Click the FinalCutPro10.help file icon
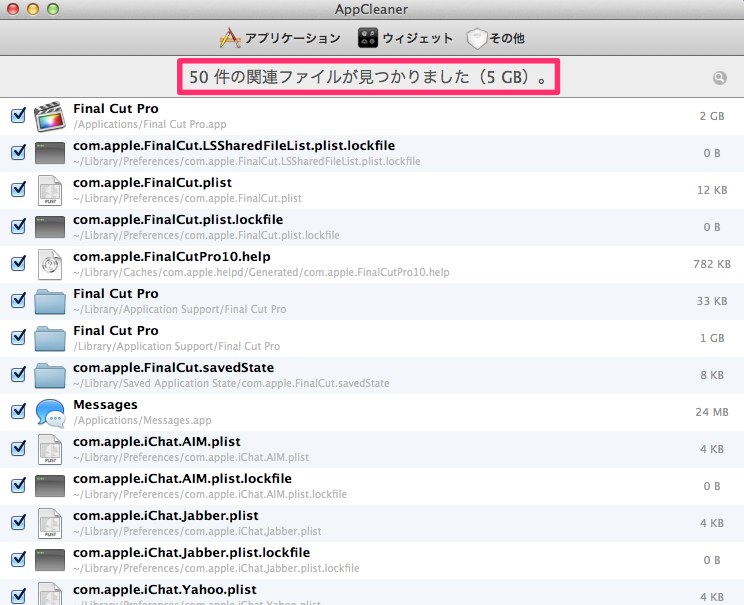The image size is (744, 605). (x=50, y=264)
